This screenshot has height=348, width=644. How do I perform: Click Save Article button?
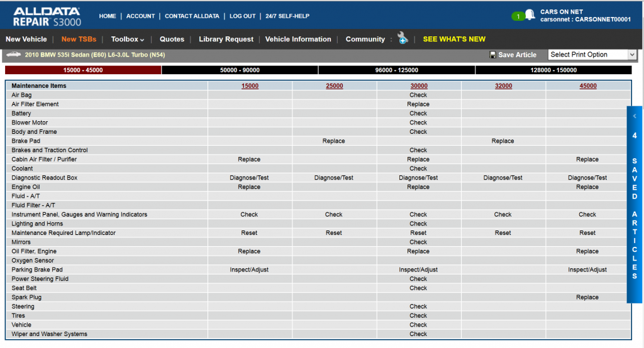pos(517,55)
